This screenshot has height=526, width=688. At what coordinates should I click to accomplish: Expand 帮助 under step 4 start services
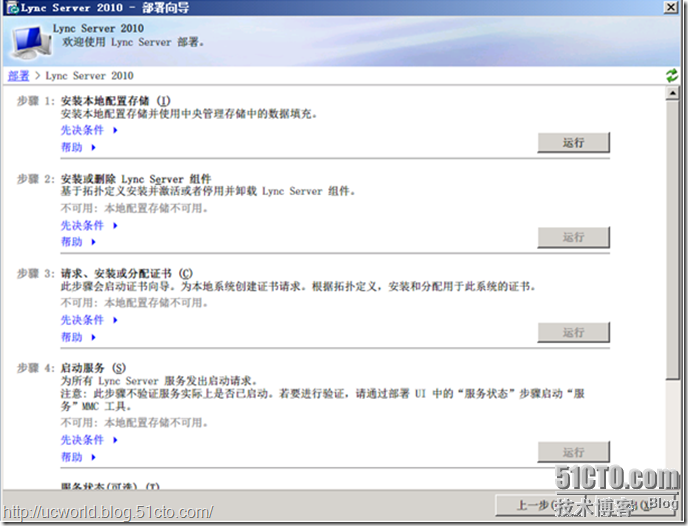pos(78,457)
